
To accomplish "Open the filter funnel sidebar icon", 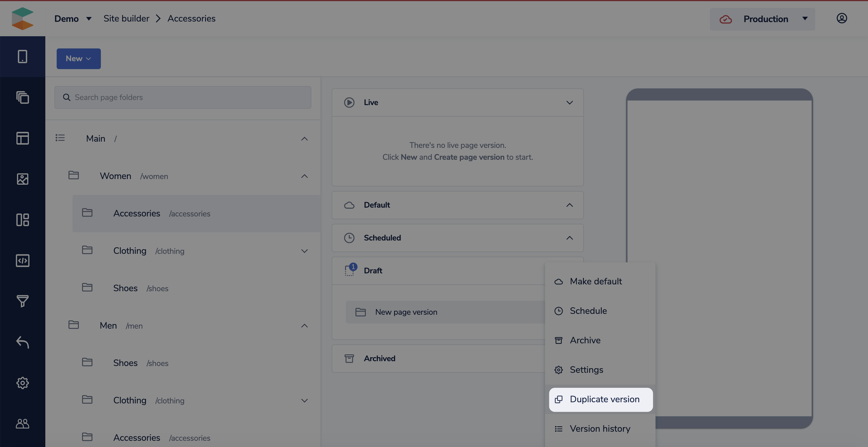I will pyautogui.click(x=23, y=301).
